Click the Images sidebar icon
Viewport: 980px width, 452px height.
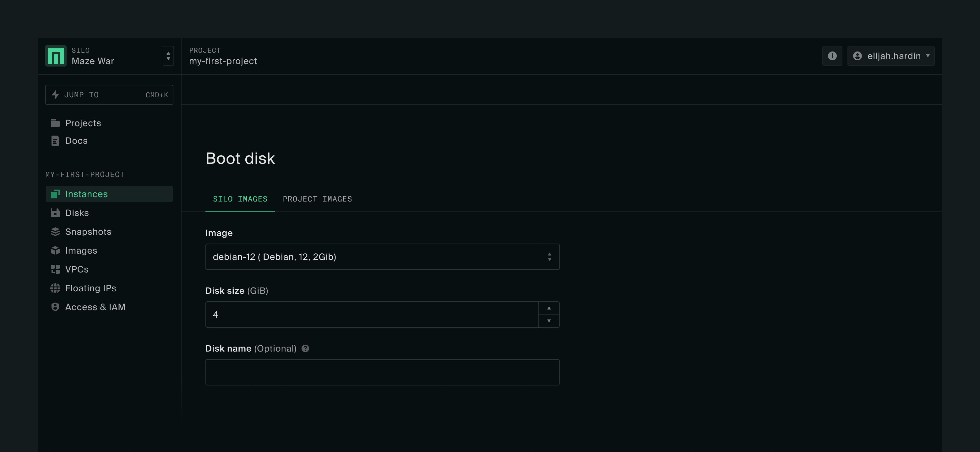(x=56, y=250)
